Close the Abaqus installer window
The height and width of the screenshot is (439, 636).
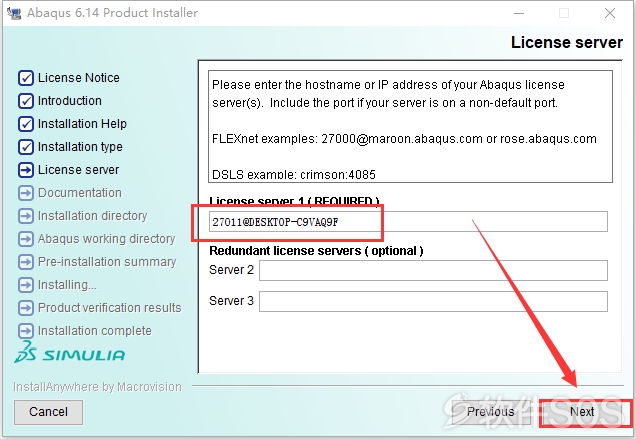pyautogui.click(x=610, y=13)
